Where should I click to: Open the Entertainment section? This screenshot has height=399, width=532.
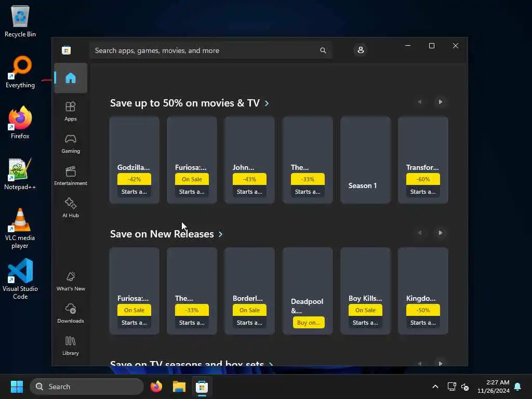point(71,176)
